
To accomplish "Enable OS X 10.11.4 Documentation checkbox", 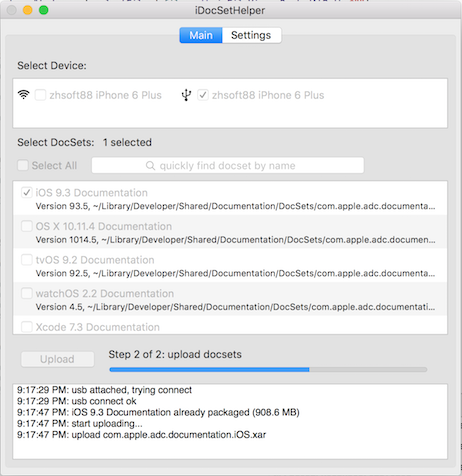I will click(27, 226).
